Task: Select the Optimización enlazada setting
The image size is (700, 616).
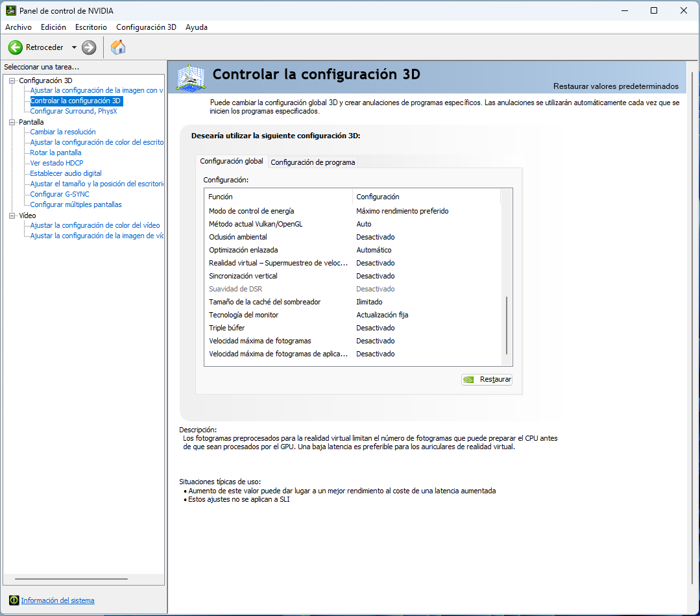Action: point(353,250)
